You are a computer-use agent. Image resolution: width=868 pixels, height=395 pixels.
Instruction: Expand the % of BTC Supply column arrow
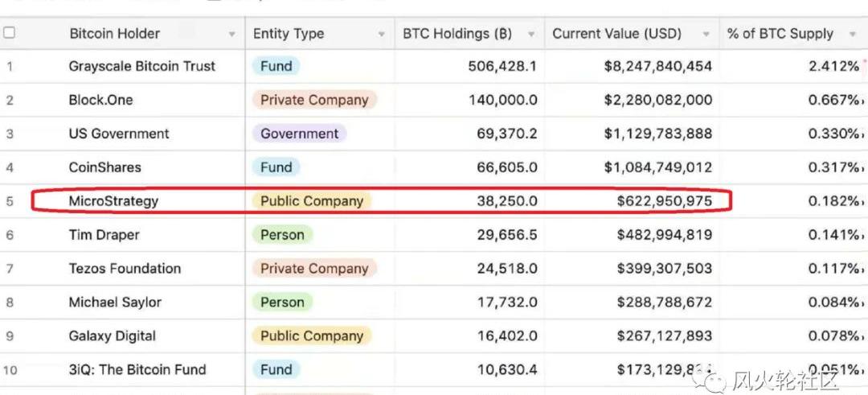[x=853, y=35]
